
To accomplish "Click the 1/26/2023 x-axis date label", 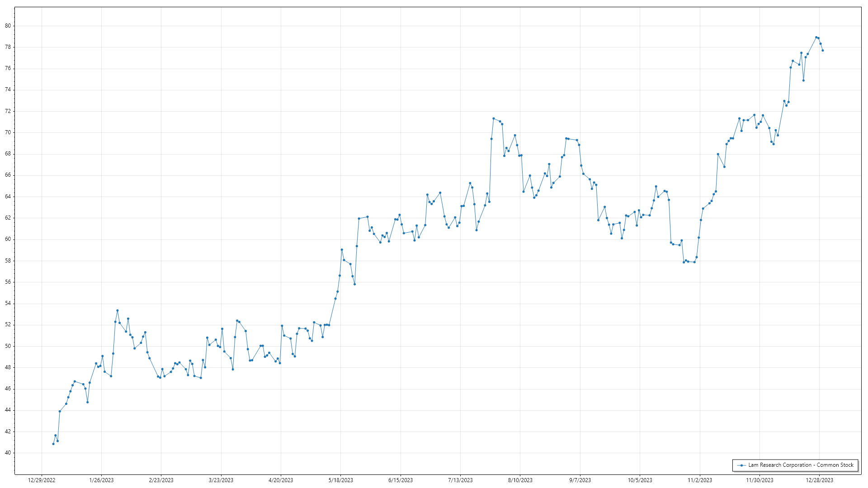I will [101, 480].
